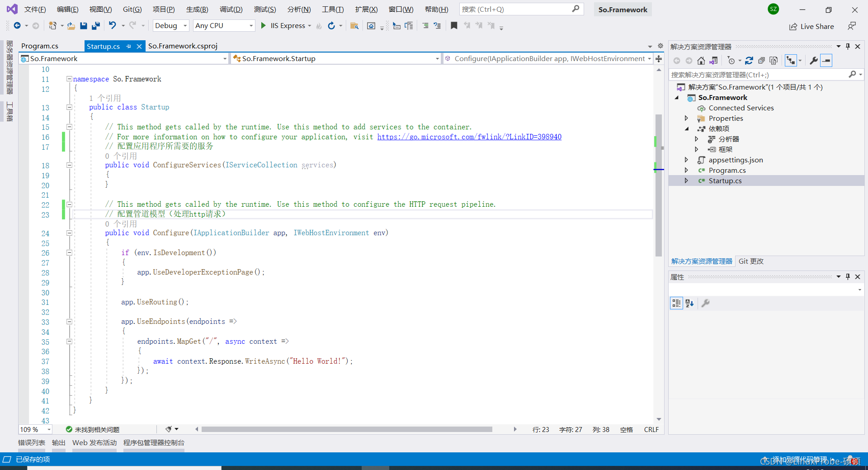The image size is (868, 470).
Task: Select Connected Services tree item
Action: point(741,108)
